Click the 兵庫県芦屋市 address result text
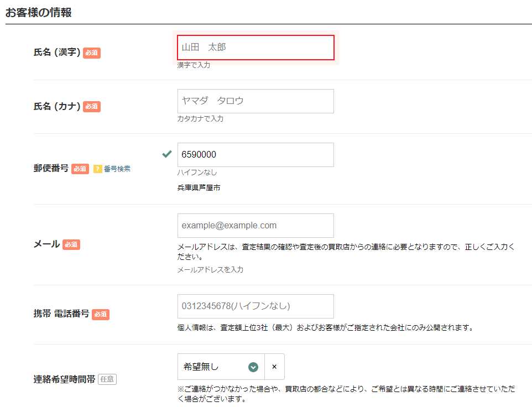Image resolution: width=532 pixels, height=407 pixels. 199,188
